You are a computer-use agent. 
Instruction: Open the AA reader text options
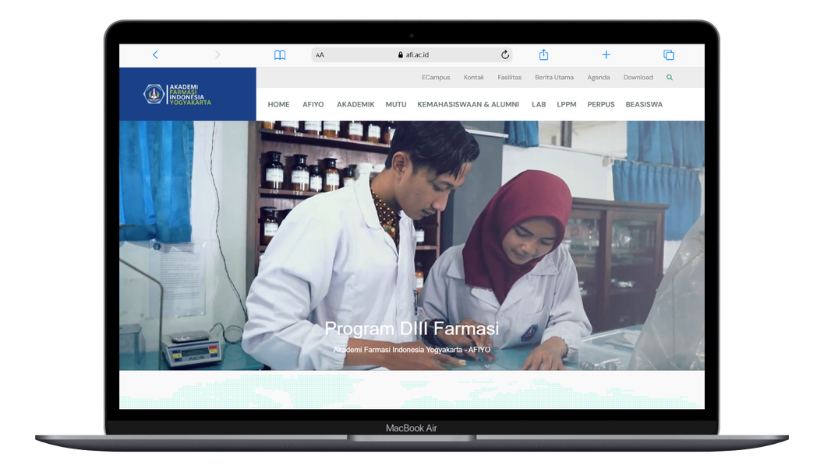coord(320,55)
